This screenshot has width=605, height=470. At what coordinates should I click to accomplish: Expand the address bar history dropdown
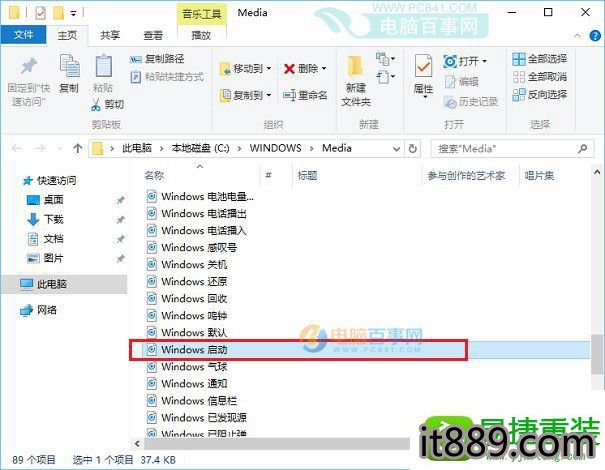pos(396,149)
